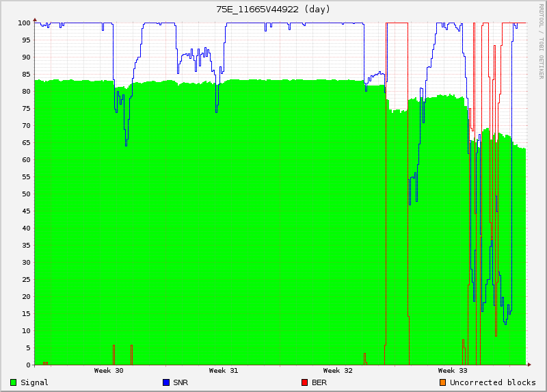This screenshot has height=392, width=547.
Task: Click the 25 y-axis value
Action: tap(26, 280)
